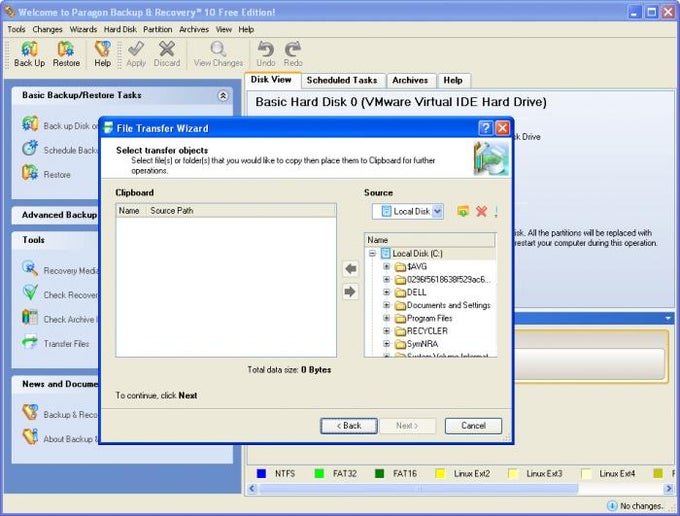The image size is (680, 516).
Task: Click the Back up Disk task icon
Action: pos(30,124)
